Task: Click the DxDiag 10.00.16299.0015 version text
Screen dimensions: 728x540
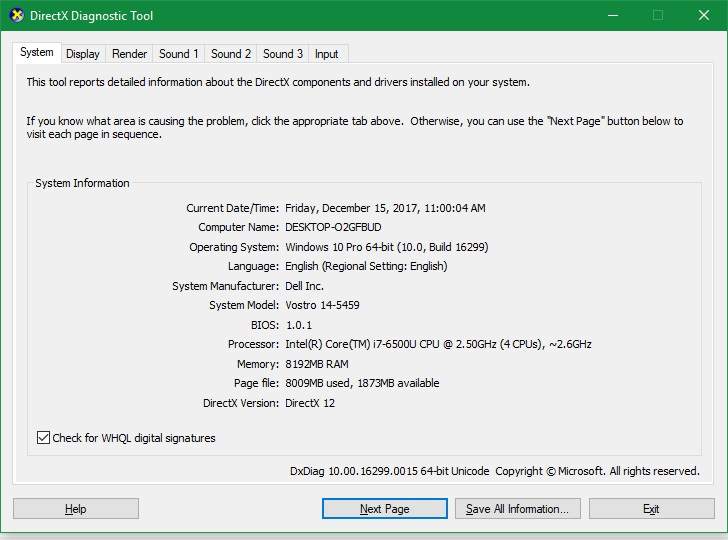Action: point(390,471)
